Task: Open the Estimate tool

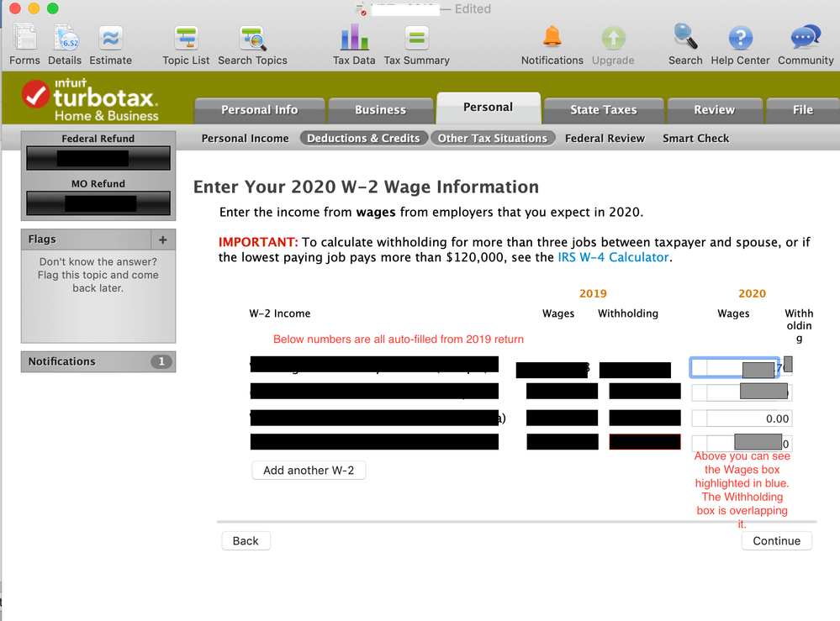Action: [110, 39]
